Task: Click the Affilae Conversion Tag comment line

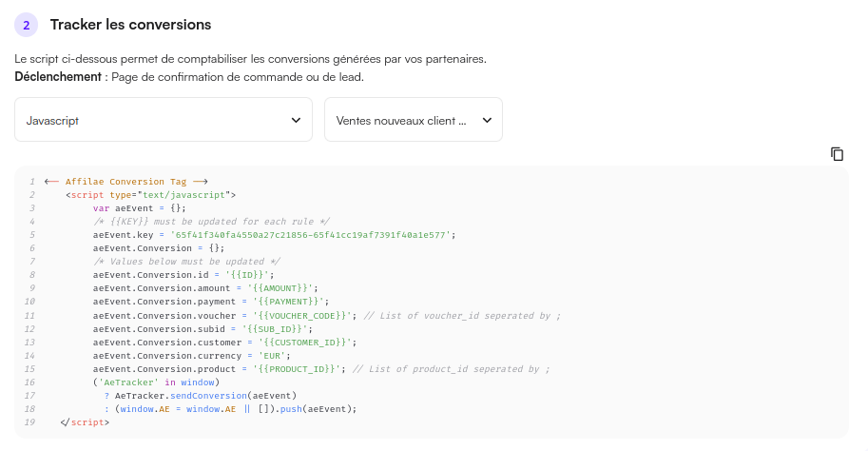Action: pyautogui.click(x=126, y=181)
